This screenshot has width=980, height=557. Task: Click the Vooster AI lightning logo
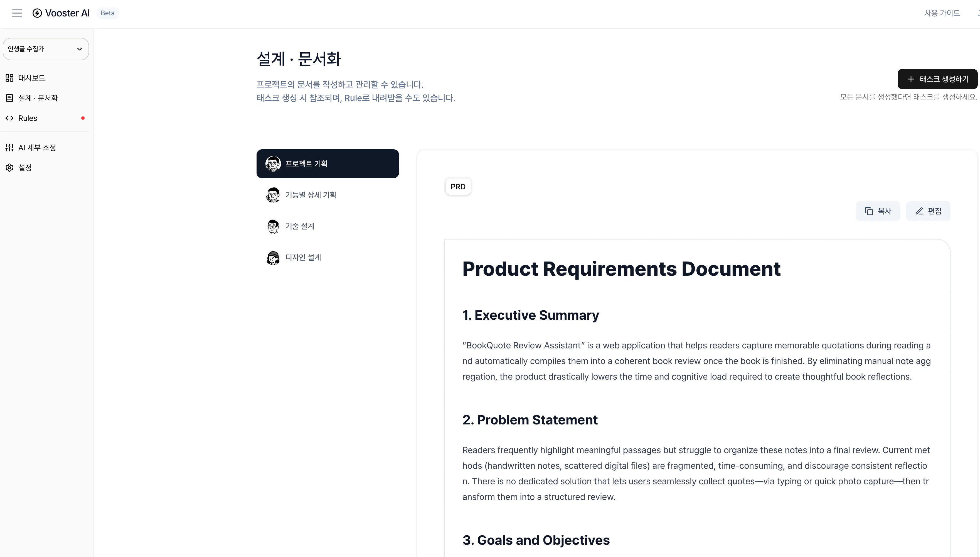point(37,13)
